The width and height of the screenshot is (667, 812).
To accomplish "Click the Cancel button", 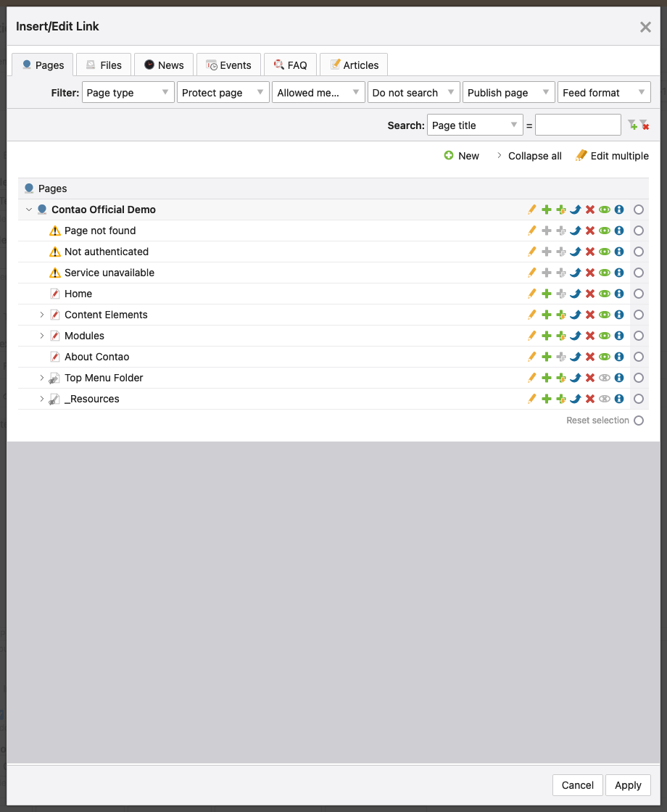I will [x=577, y=785].
